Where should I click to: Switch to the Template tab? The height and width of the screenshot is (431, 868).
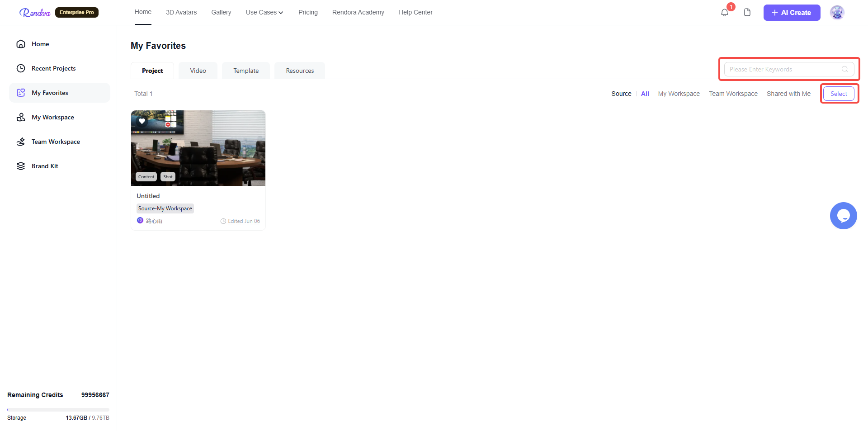[x=246, y=71]
